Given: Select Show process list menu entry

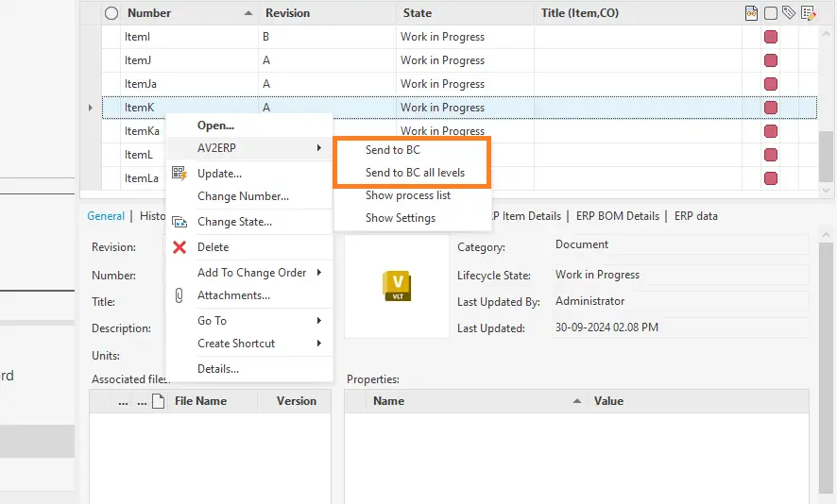Looking at the screenshot, I should pos(408,195).
